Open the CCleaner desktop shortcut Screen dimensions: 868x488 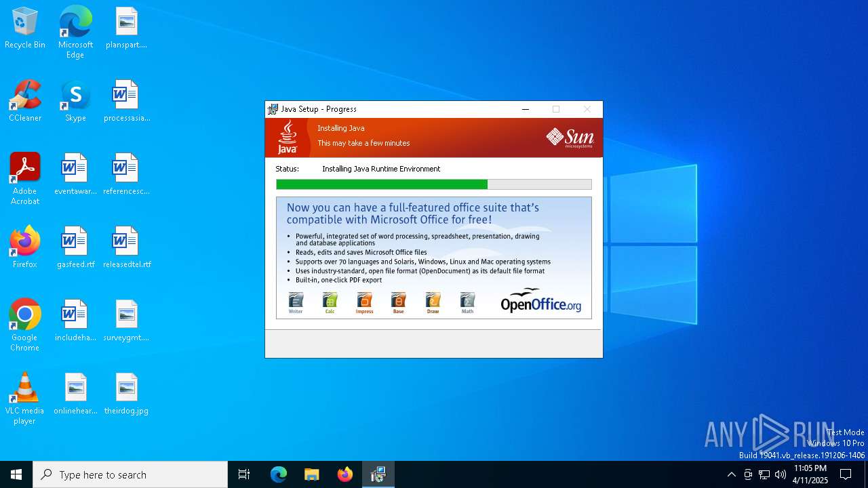(x=25, y=102)
